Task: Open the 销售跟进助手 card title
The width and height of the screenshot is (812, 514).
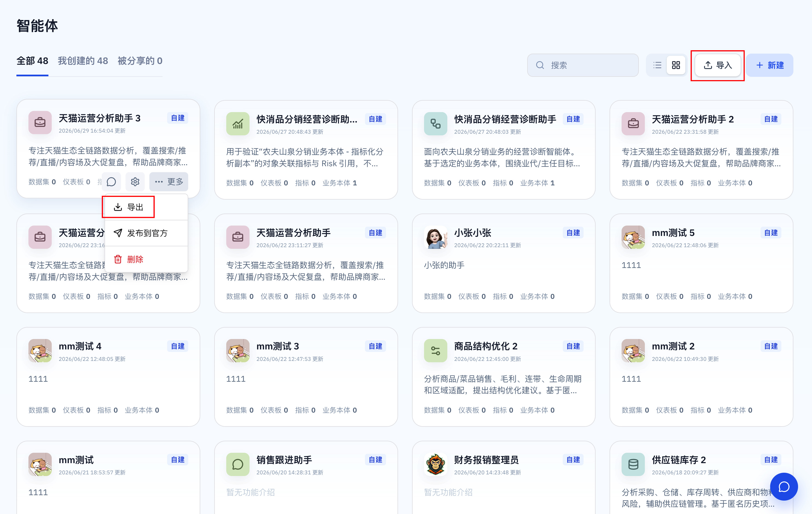Action: (284, 460)
